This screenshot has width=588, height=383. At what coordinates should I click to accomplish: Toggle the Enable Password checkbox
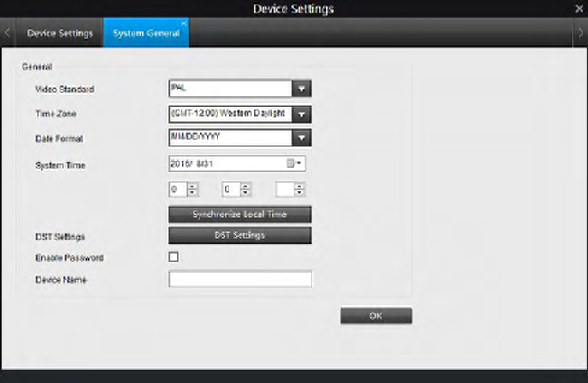coord(174,257)
